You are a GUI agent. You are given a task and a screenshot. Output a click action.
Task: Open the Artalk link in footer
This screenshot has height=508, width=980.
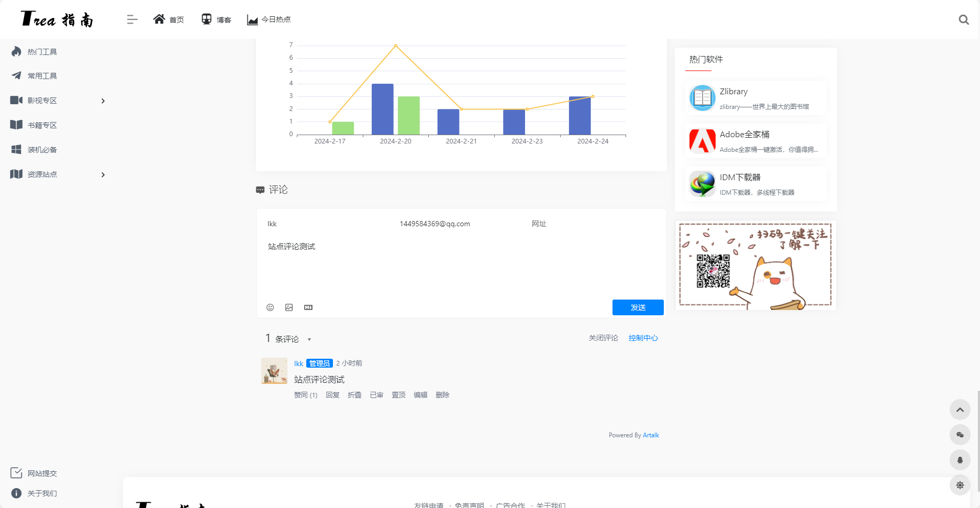coord(651,435)
